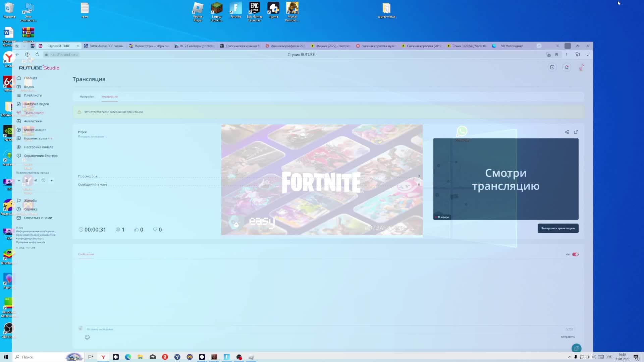
Task: Open the Монетизация sidebar section
Action: [x=35, y=130]
